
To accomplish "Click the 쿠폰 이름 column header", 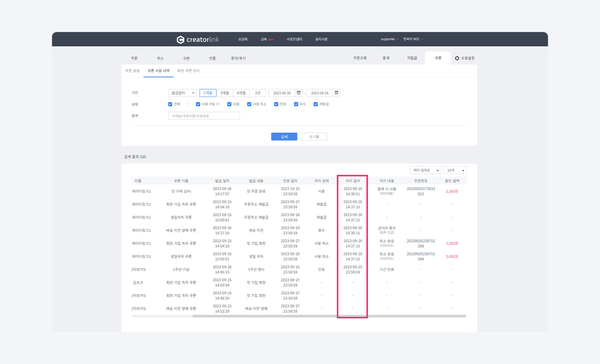I will pos(181,181).
